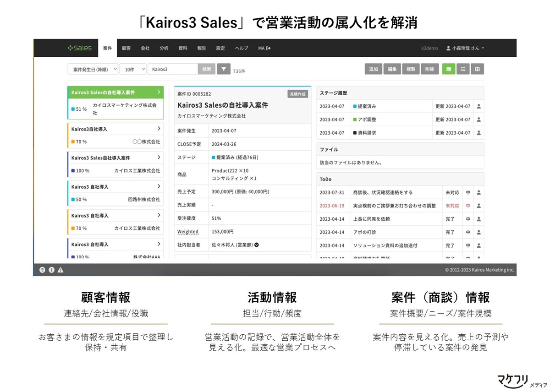Open the 分析 menu
Viewport: 550px width, 392px height.
pos(164,48)
